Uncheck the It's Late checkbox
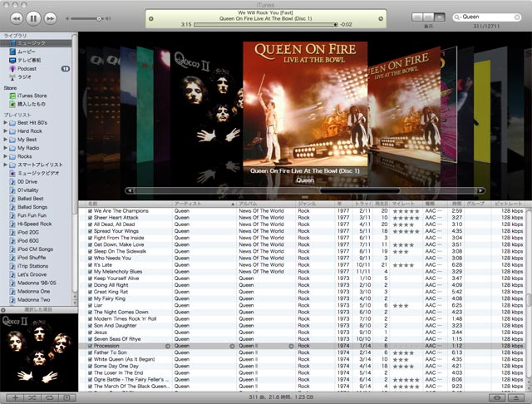Viewport: 532px width, 404px height. pyautogui.click(x=91, y=265)
